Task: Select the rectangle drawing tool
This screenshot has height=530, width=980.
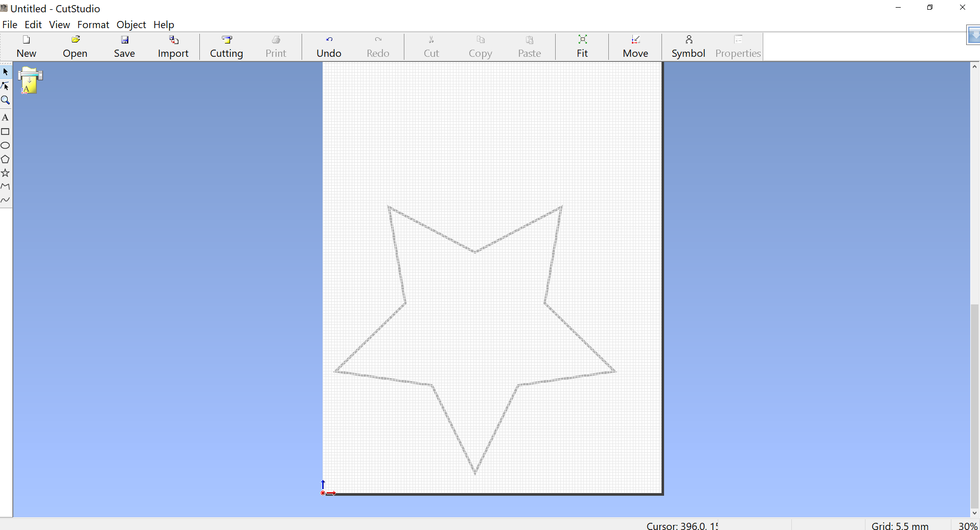Action: [x=6, y=131]
